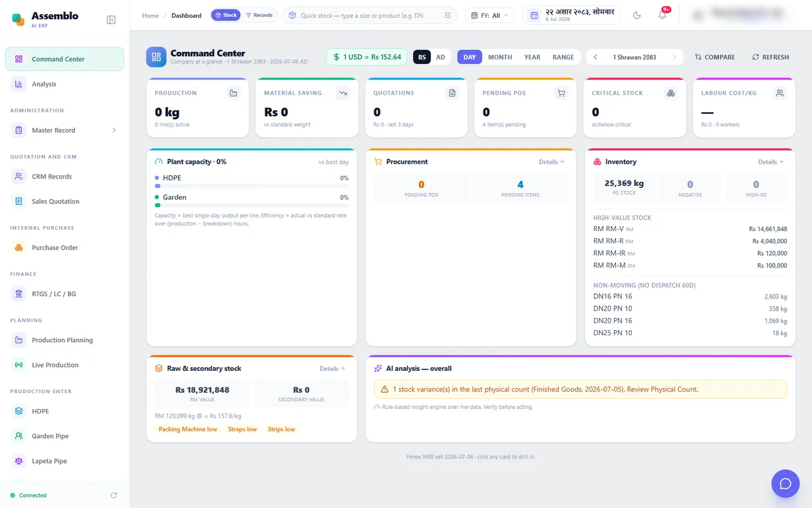Click the Live Production broadcast icon
The width and height of the screenshot is (812, 508).
point(19,364)
